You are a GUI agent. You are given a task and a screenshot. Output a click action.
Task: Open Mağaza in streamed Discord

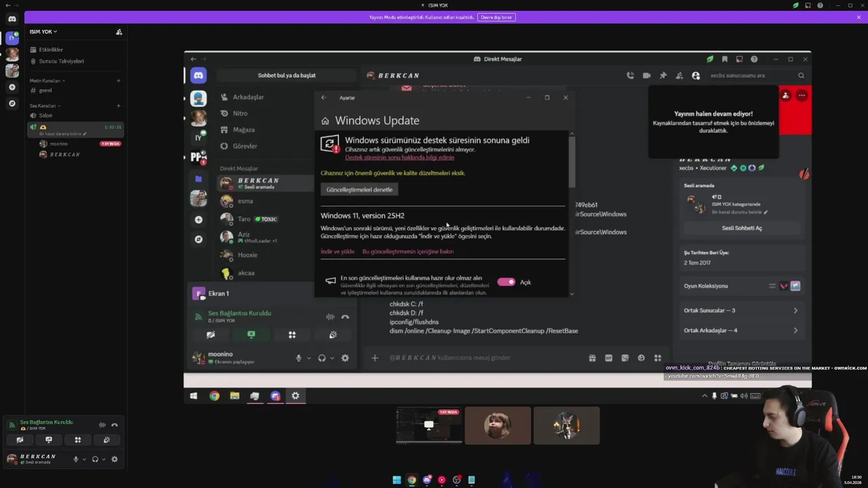click(264, 129)
